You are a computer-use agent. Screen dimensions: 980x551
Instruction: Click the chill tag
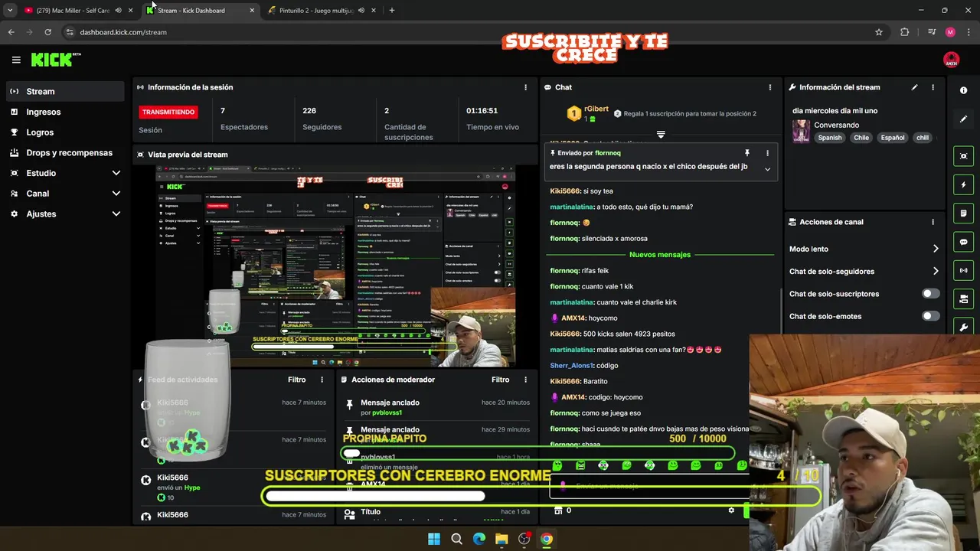tap(923, 138)
